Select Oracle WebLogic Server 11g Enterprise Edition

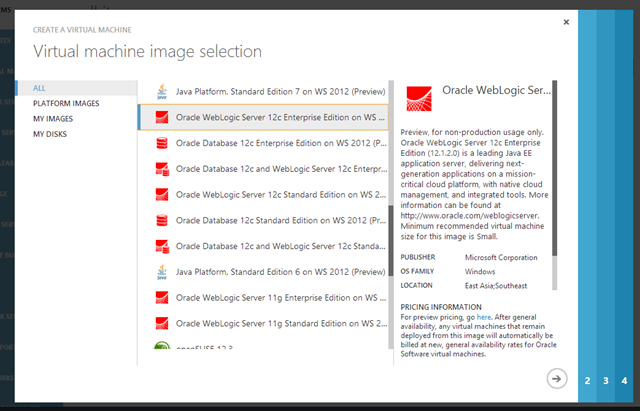click(263, 298)
